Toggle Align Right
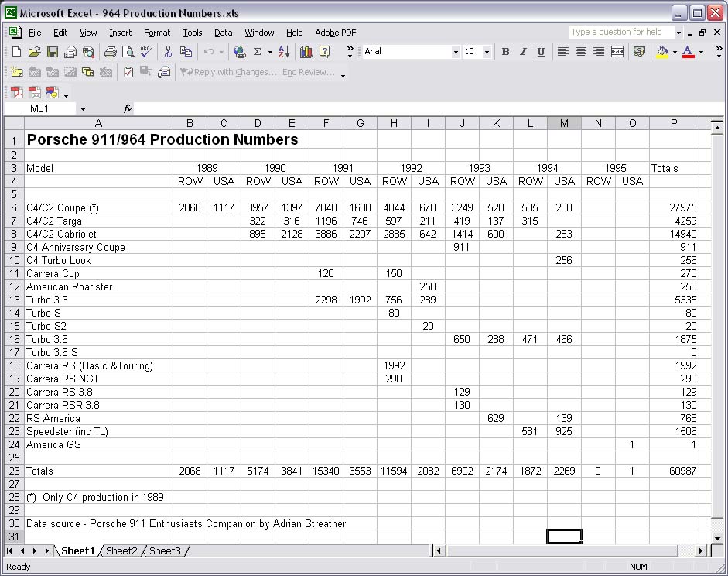The image size is (728, 576). (599, 52)
